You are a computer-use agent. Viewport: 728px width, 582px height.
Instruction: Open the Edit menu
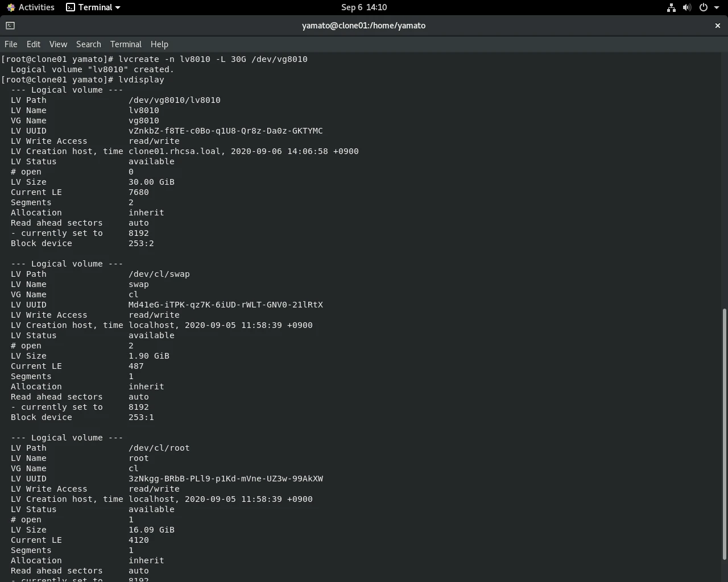(x=34, y=44)
